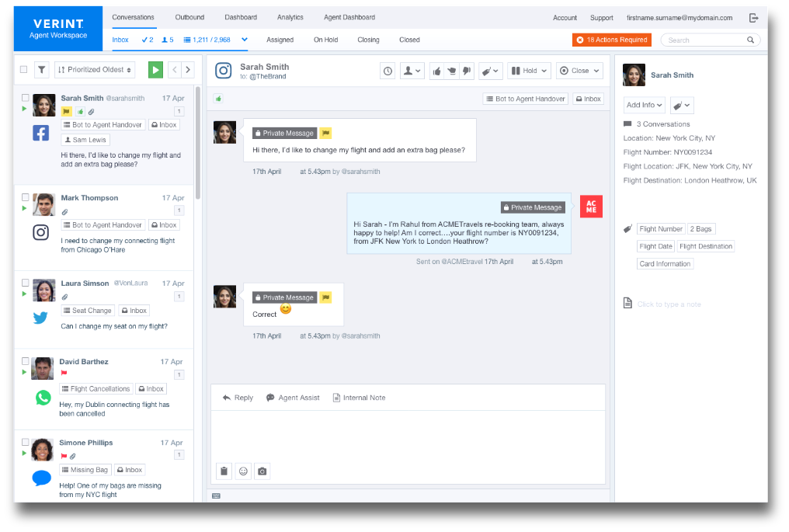Click the Search input field
This screenshot has height=532, width=789.
click(705, 40)
